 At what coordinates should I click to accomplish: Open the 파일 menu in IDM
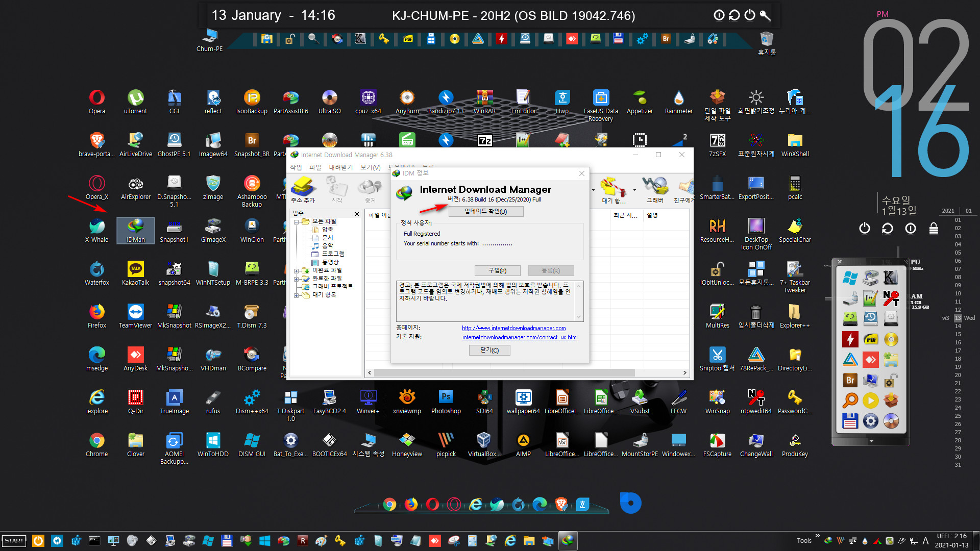[315, 167]
